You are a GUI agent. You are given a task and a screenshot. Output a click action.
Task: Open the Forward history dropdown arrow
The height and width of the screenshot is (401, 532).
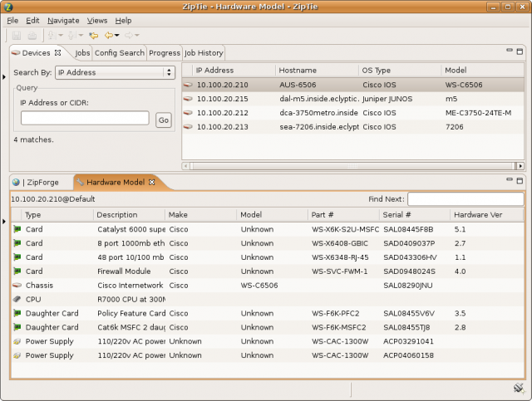click(137, 35)
